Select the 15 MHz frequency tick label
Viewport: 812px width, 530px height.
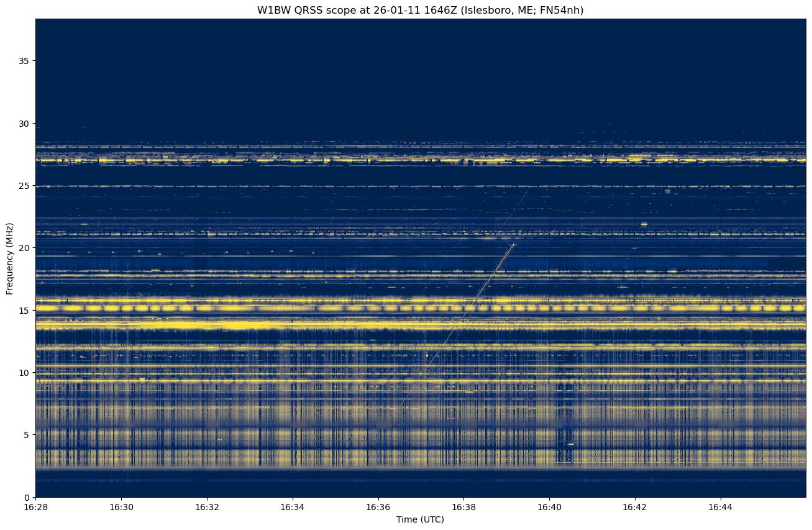click(x=24, y=310)
